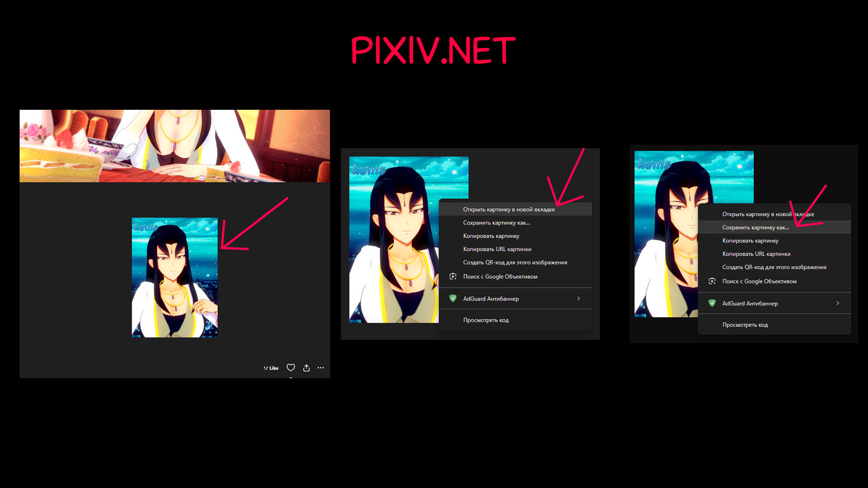
Task: Click 'Просмотреть код' in the middle menu
Action: [x=486, y=320]
